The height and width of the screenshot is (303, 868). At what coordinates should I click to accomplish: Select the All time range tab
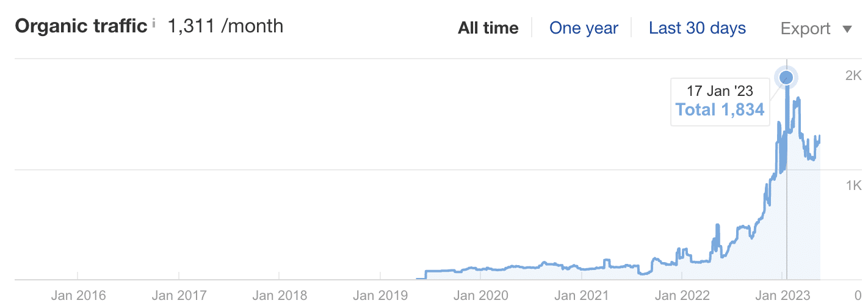point(488,28)
